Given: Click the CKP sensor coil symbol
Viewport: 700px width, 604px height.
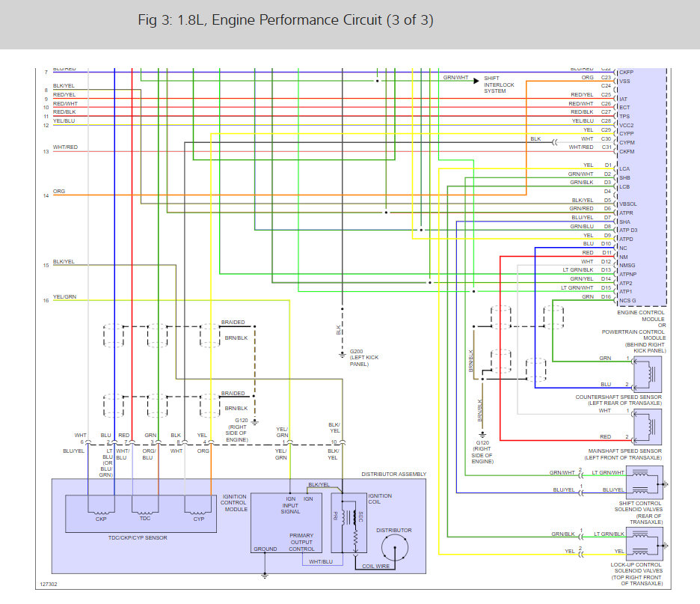Looking at the screenshot, I should tap(101, 513).
